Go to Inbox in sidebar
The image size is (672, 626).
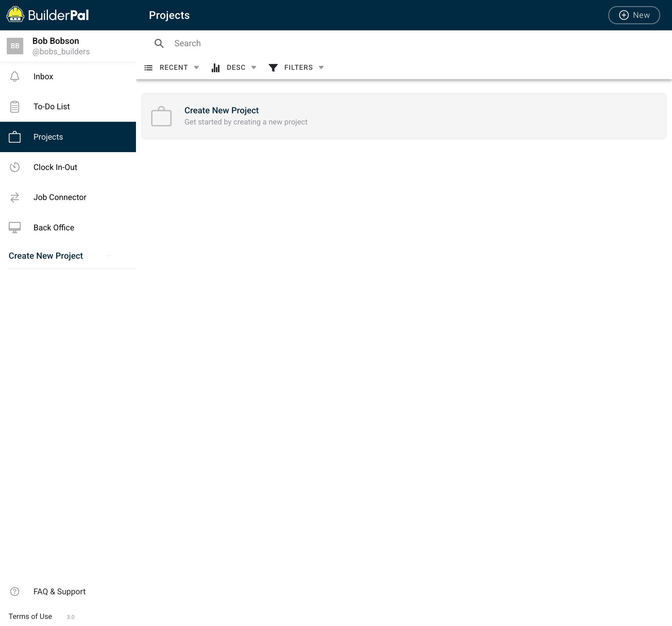(43, 76)
